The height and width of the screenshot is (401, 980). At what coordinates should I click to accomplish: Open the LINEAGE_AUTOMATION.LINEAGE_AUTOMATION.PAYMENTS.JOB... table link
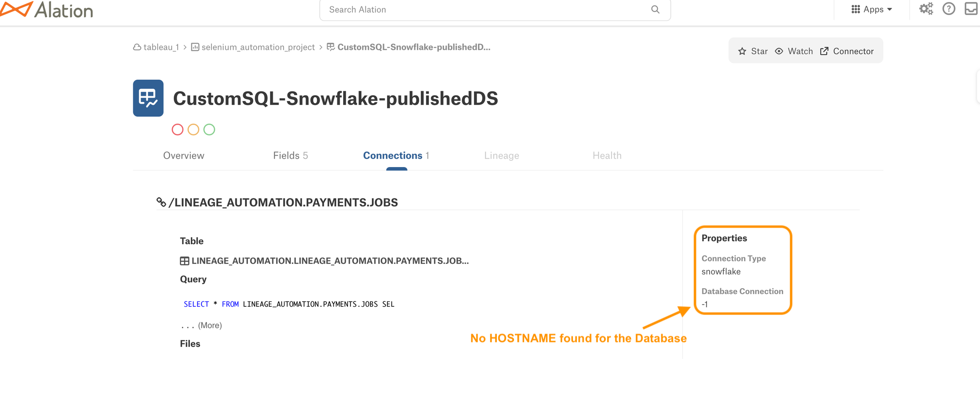point(330,261)
